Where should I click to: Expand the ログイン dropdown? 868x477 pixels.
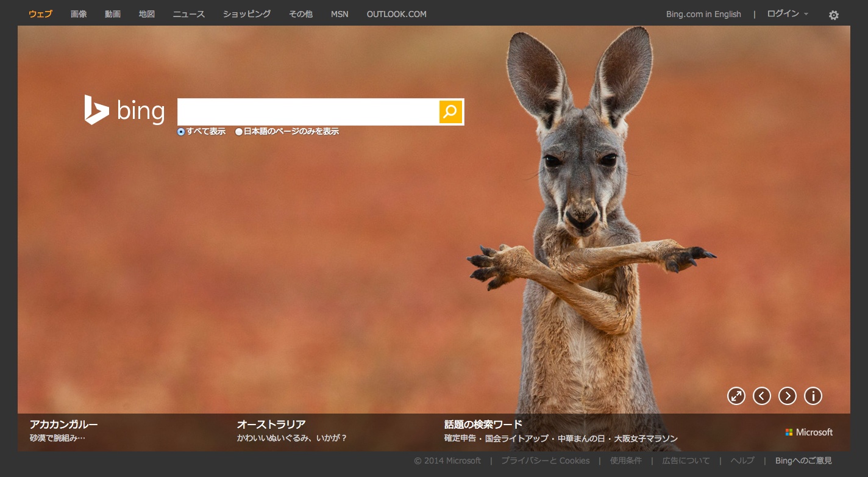coord(787,14)
